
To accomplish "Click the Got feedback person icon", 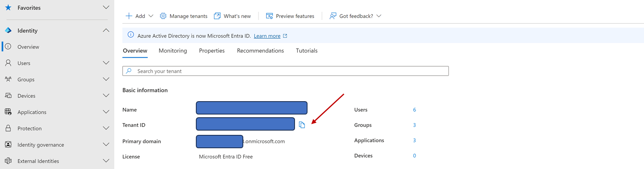I will (x=333, y=16).
